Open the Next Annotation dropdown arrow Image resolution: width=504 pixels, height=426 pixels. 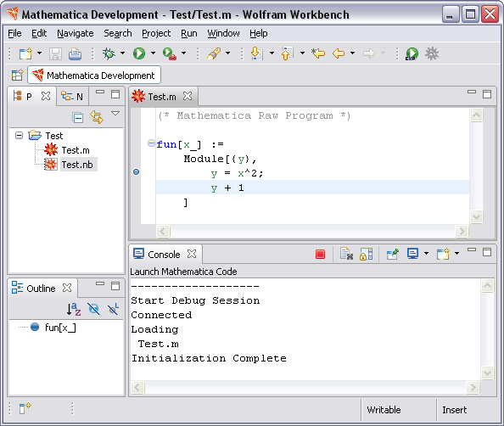point(272,53)
